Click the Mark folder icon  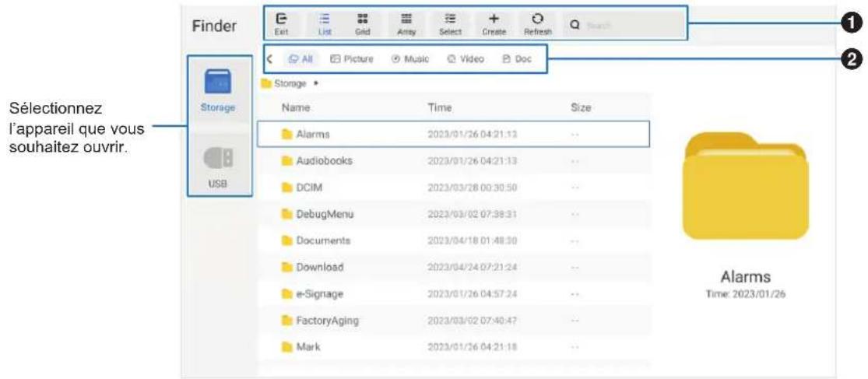pos(286,347)
